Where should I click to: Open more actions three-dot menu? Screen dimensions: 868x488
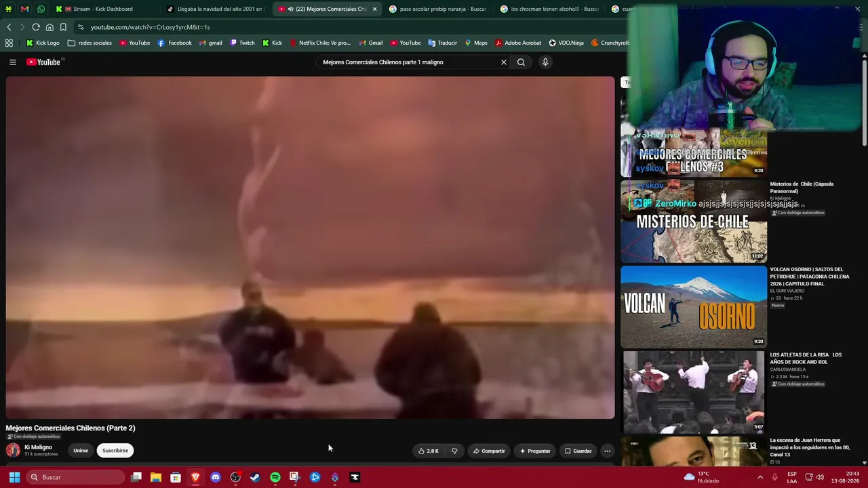608,451
